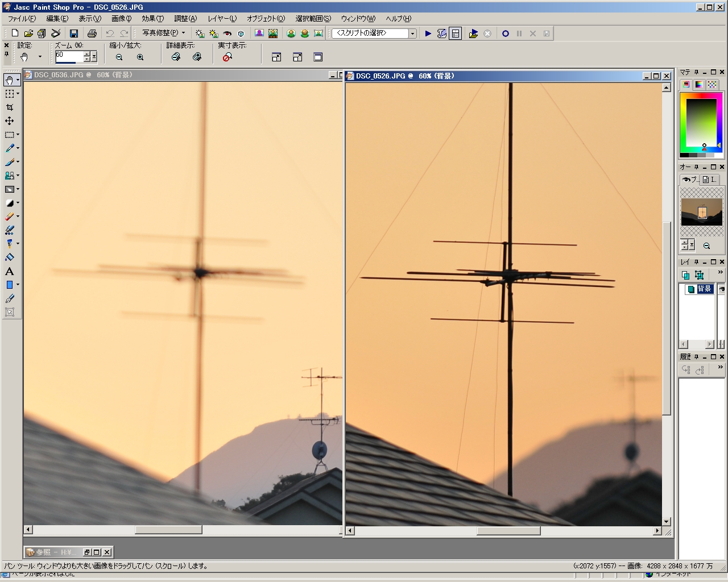Pin the Materials (マテ) palette
This screenshot has width=728, height=582.
click(x=696, y=72)
